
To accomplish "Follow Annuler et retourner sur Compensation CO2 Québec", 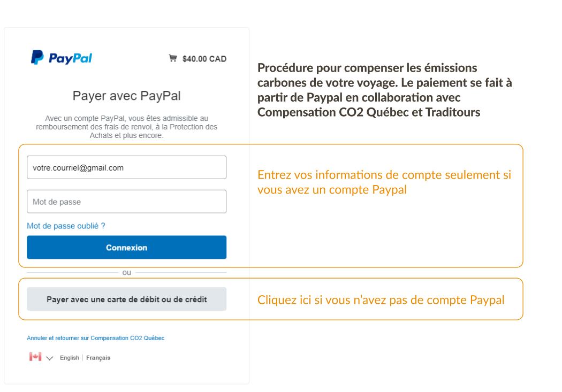I will point(95,338).
